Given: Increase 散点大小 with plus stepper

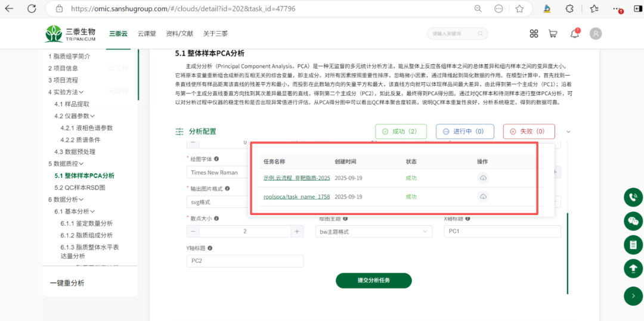Looking at the screenshot, I should click(296, 232).
